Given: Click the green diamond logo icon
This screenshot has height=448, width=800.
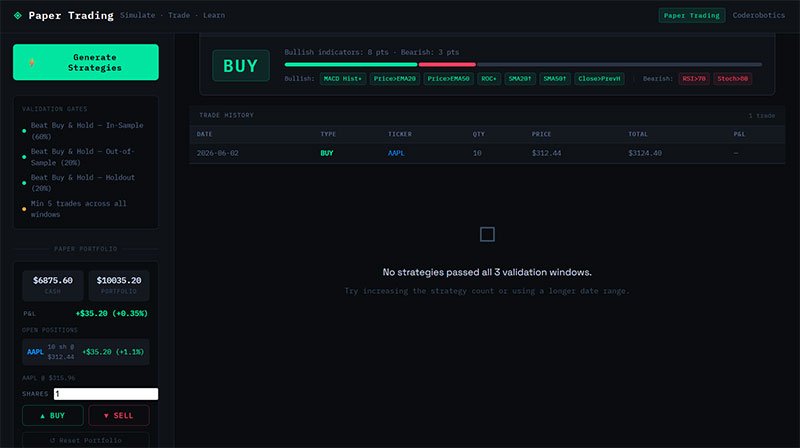Looking at the screenshot, I should click(18, 15).
